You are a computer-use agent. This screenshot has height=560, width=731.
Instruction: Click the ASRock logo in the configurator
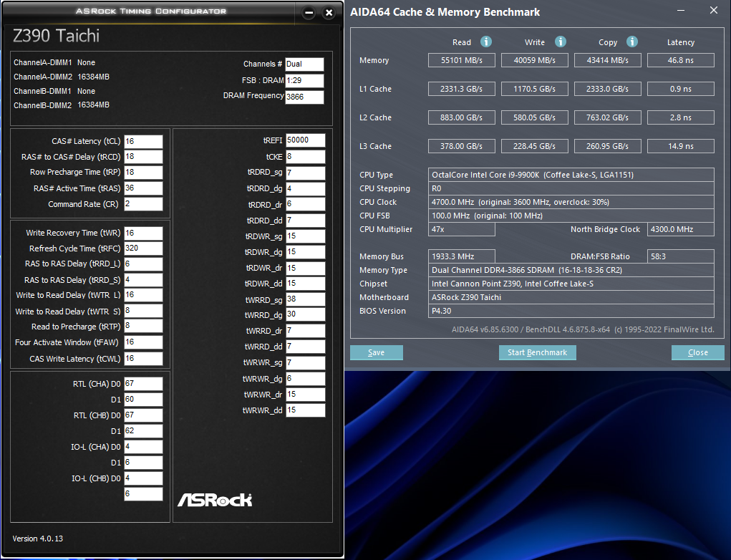click(215, 500)
